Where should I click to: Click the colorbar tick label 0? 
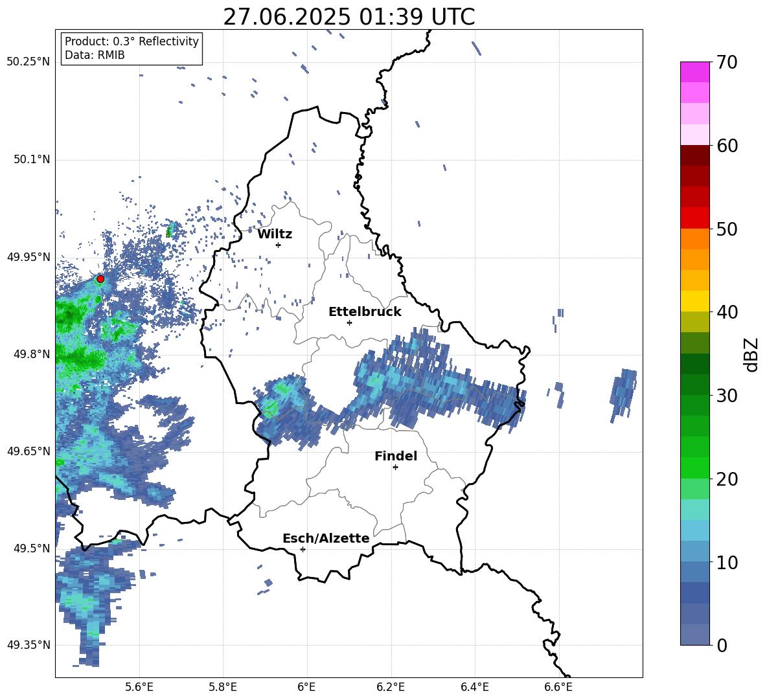coord(722,646)
